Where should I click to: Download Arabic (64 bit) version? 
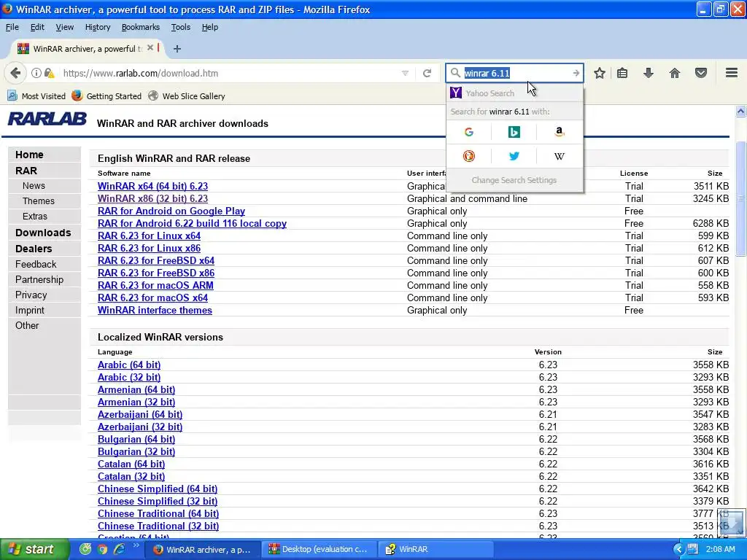(x=129, y=365)
